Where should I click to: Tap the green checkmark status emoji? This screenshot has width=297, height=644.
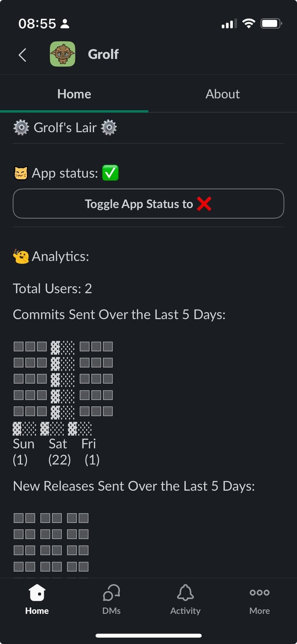pyautogui.click(x=110, y=173)
